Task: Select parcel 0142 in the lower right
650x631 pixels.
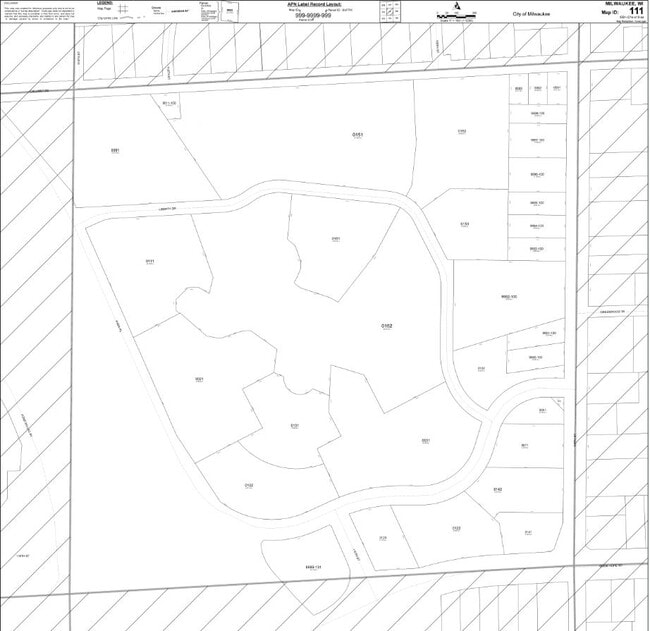Action: pos(497,489)
